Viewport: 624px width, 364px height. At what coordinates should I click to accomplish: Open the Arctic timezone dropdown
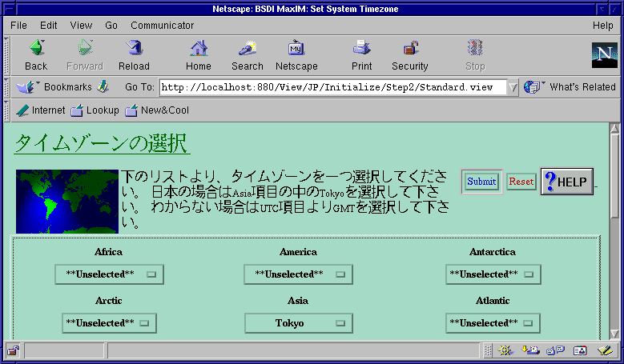click(109, 323)
